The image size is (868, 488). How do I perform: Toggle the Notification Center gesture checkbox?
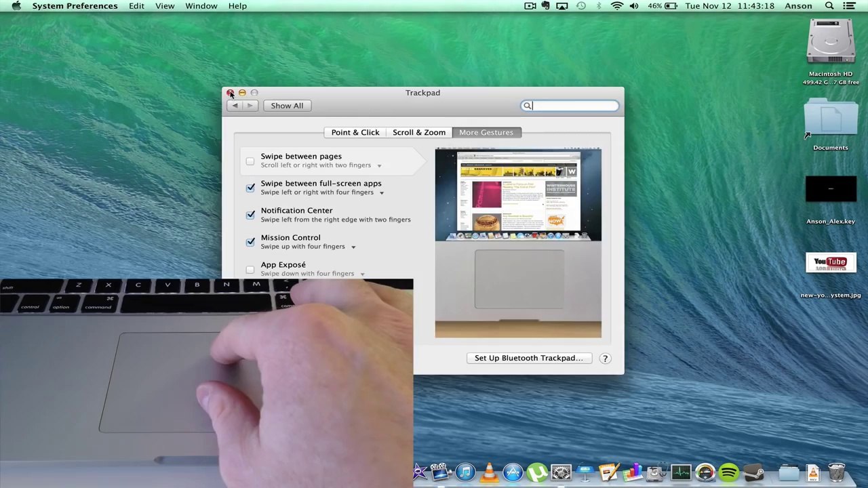point(250,215)
